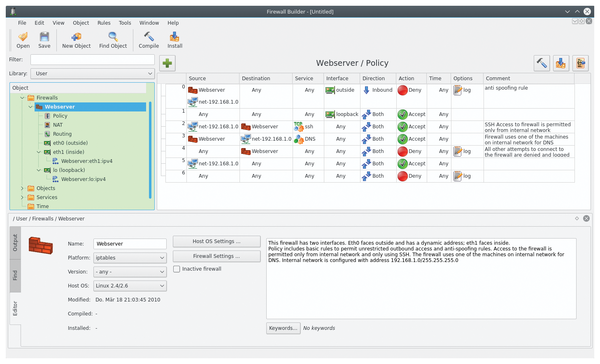Select eth0 (outside) interface in tree
Screen dimensions: 600x364
[70, 143]
